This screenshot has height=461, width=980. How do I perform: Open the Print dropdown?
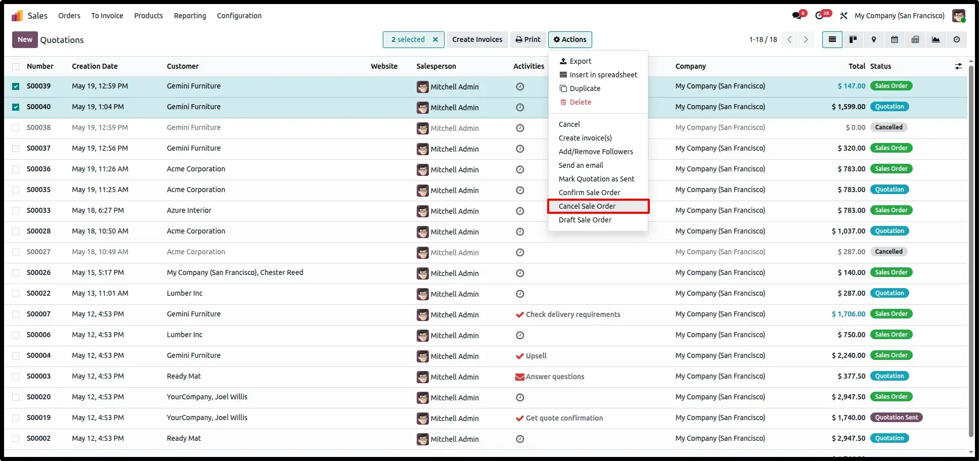(528, 39)
